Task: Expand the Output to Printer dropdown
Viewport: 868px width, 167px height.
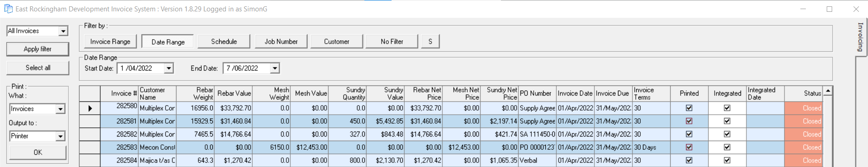Action: pyautogui.click(x=60, y=136)
